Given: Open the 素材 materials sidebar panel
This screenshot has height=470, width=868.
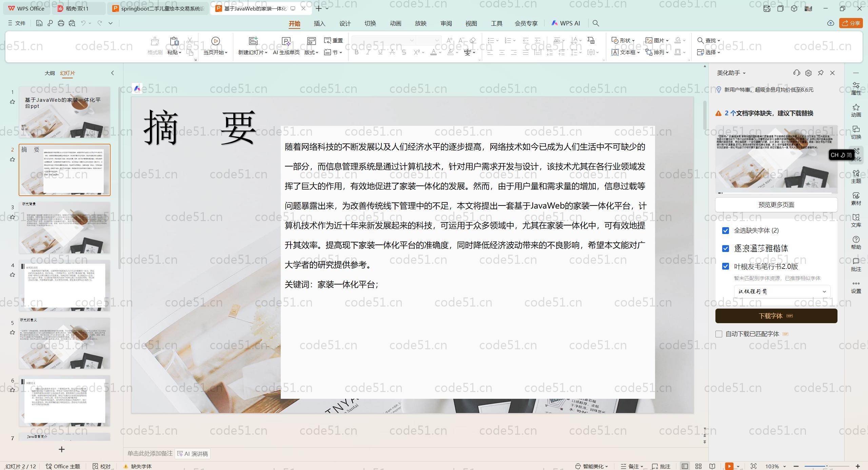Looking at the screenshot, I should coord(856,198).
